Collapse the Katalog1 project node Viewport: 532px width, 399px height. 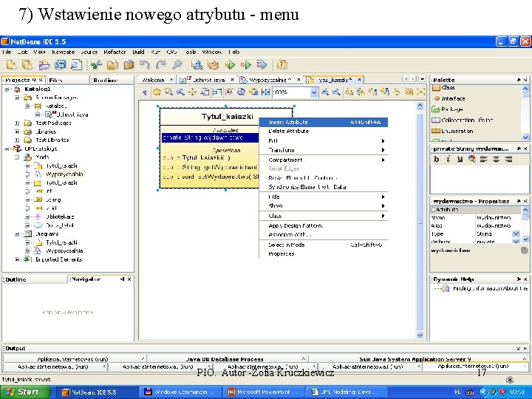pos(7,89)
